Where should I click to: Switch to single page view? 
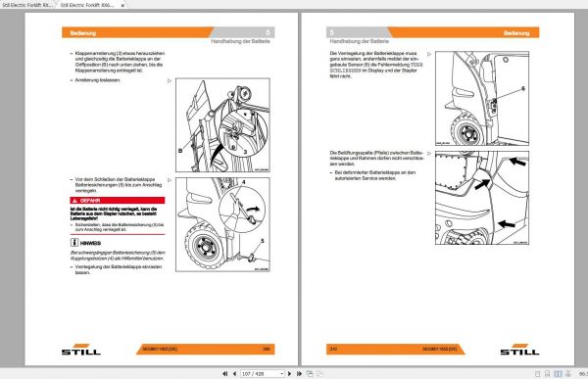pos(537,374)
